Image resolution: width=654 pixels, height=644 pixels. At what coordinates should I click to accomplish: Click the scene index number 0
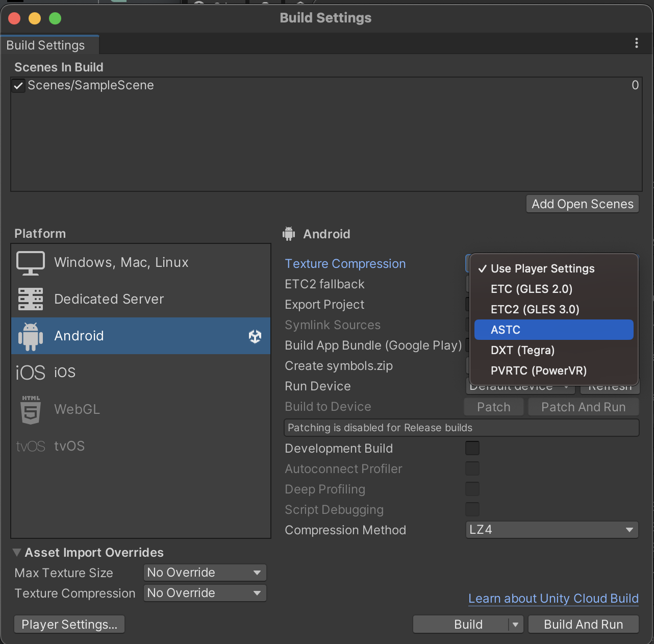635,85
